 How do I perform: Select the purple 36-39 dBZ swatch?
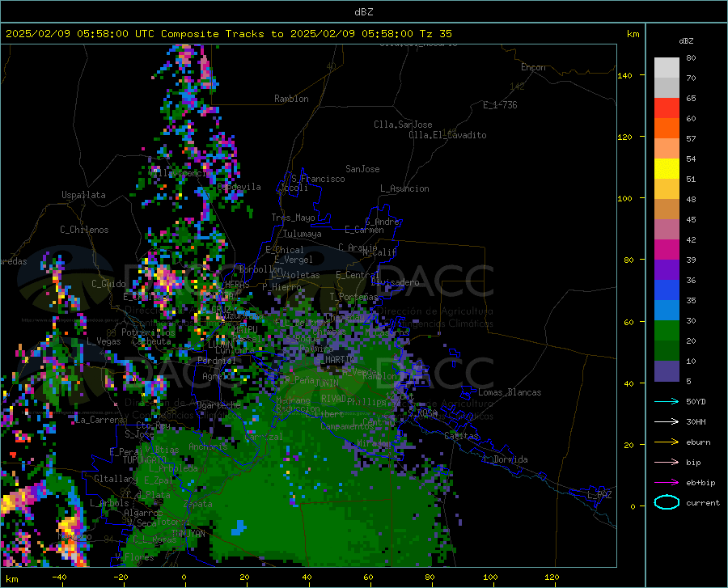coord(667,270)
